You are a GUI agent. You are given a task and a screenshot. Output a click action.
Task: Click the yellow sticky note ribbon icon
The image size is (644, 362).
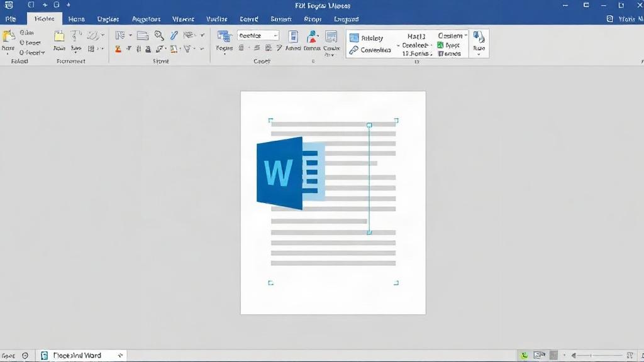59,36
